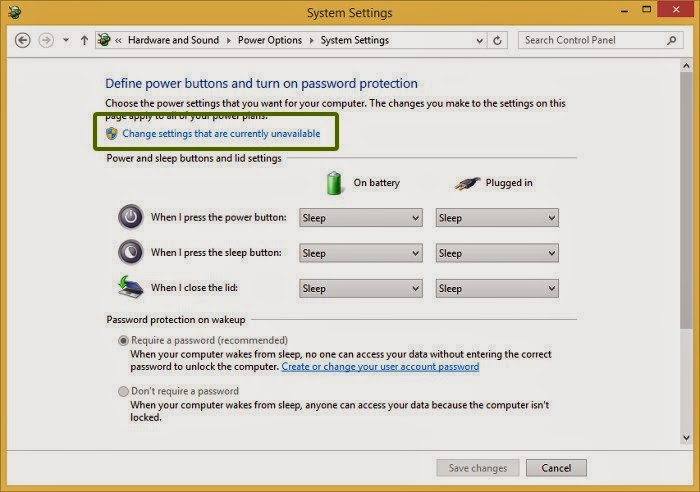The width and height of the screenshot is (700, 492).
Task: Maximize the System Settings window
Action: click(646, 9)
